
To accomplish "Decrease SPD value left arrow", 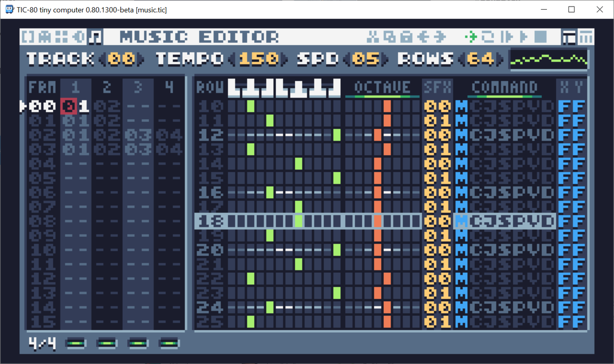I will click(347, 59).
